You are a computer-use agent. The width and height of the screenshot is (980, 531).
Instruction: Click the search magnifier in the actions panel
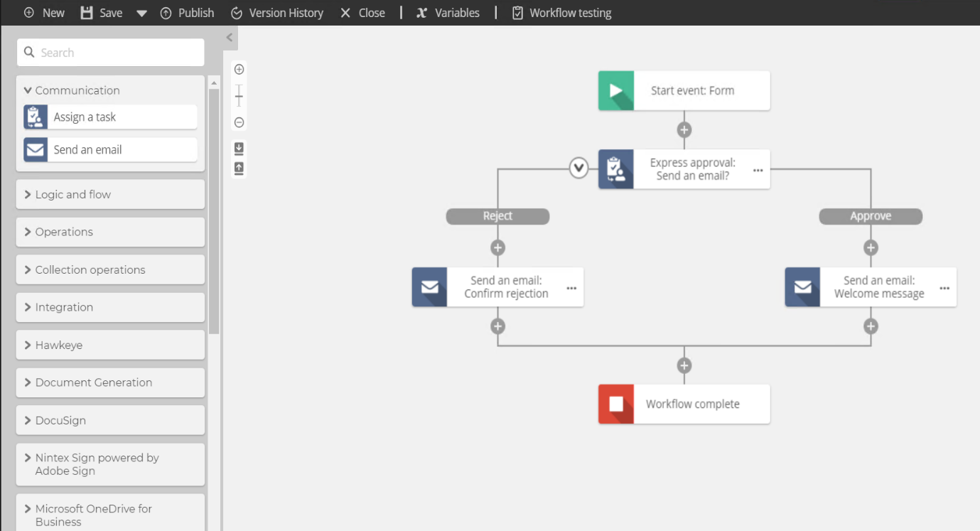pyautogui.click(x=29, y=52)
